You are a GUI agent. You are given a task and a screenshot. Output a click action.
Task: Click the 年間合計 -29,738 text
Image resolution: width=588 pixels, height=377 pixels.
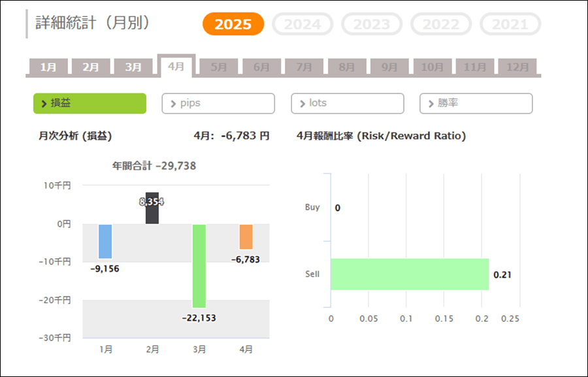click(154, 166)
